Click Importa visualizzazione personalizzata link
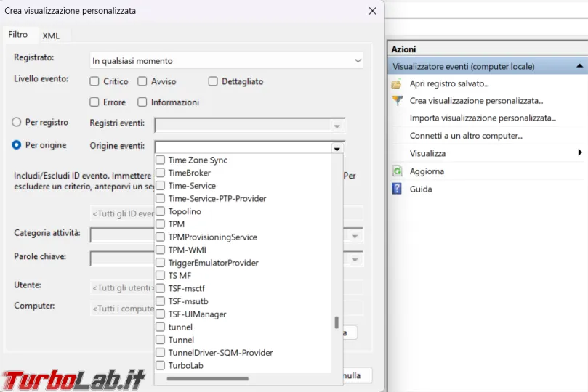This screenshot has width=588, height=392. pyautogui.click(x=482, y=118)
